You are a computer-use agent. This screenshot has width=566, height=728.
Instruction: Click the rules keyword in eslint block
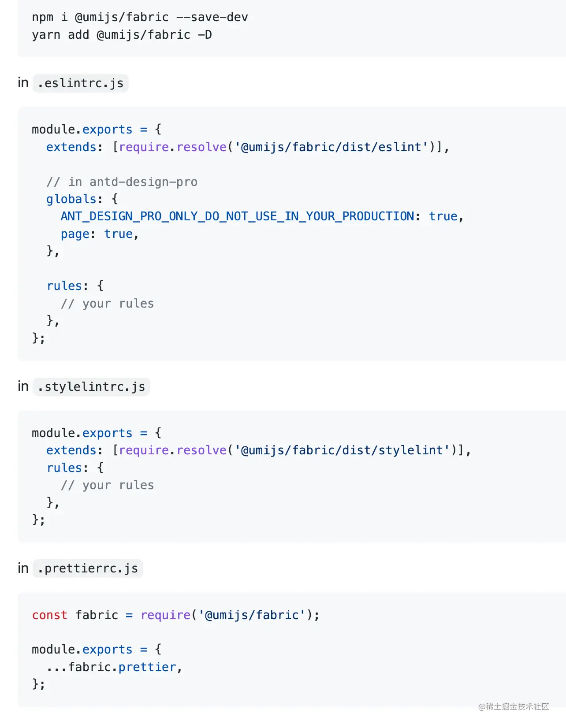click(64, 286)
